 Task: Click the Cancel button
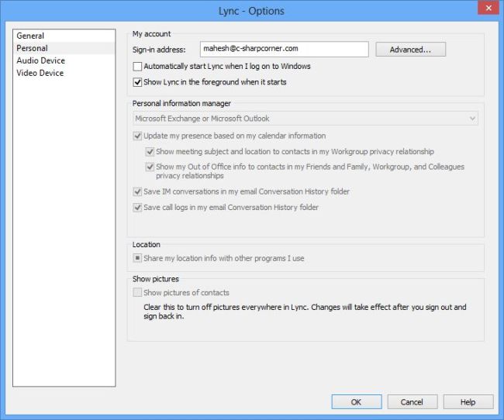[x=413, y=402]
